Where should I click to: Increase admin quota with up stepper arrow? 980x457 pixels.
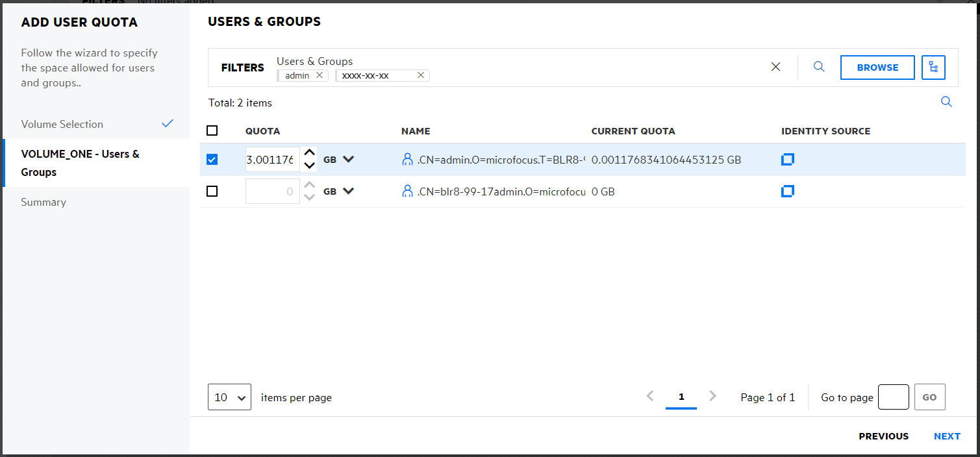click(310, 154)
